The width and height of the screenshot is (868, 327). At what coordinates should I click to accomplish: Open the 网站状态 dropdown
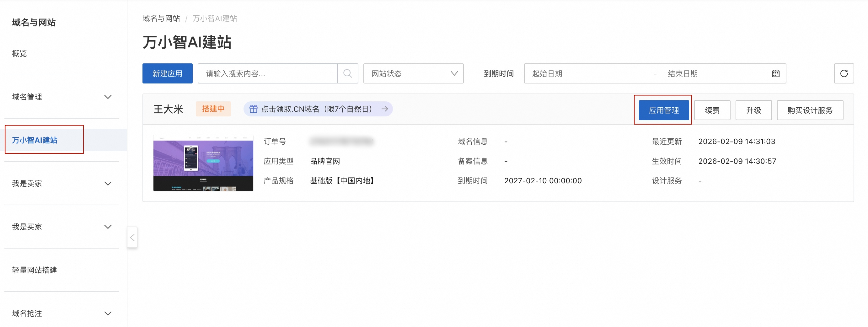[x=413, y=73]
